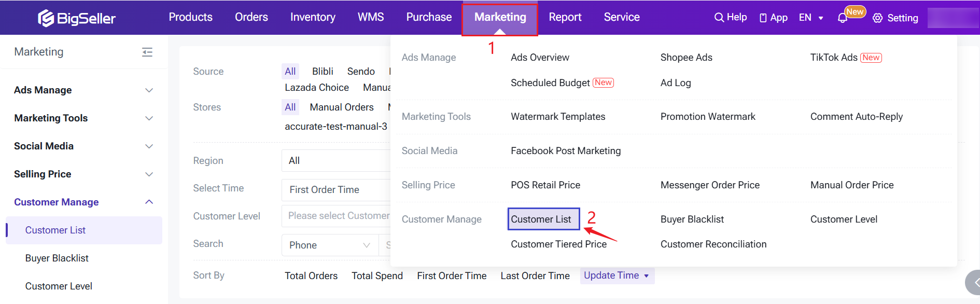This screenshot has height=304, width=980.
Task: Open the notifications bell icon
Action: (x=843, y=18)
